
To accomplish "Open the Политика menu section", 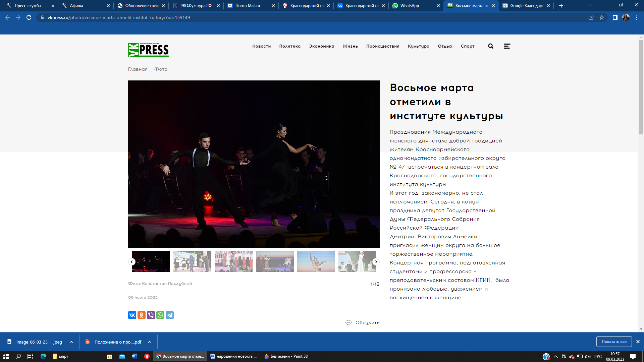I will pos(290,46).
